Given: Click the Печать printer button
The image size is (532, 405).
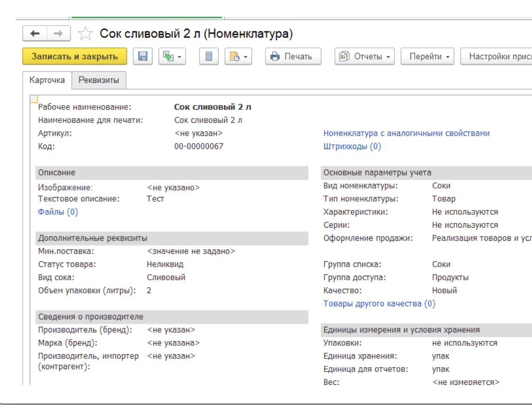Looking at the screenshot, I should tap(293, 56).
